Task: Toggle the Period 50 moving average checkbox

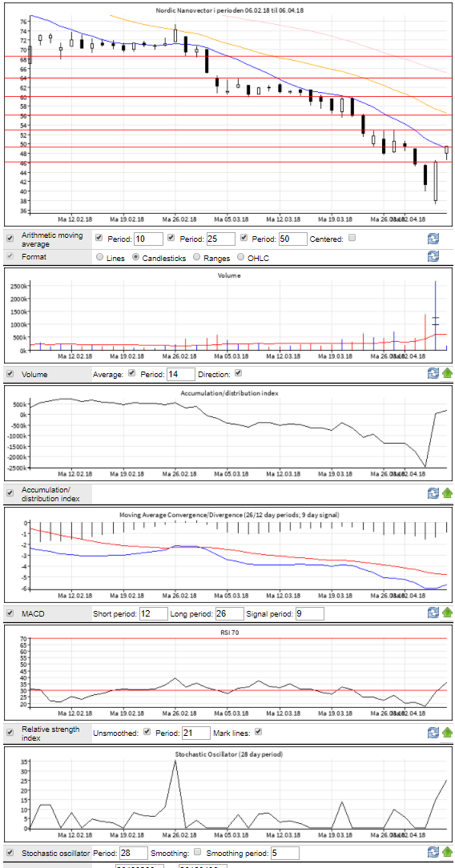Action: pos(243,238)
